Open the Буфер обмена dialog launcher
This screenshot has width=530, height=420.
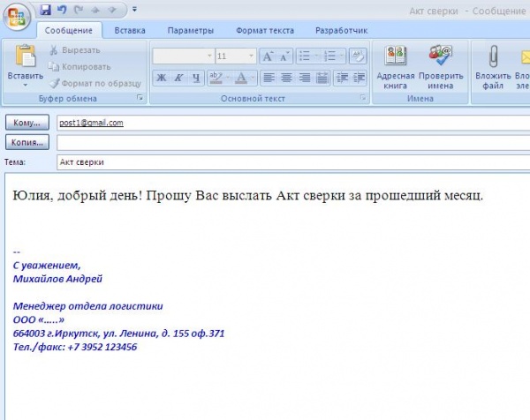[140, 98]
